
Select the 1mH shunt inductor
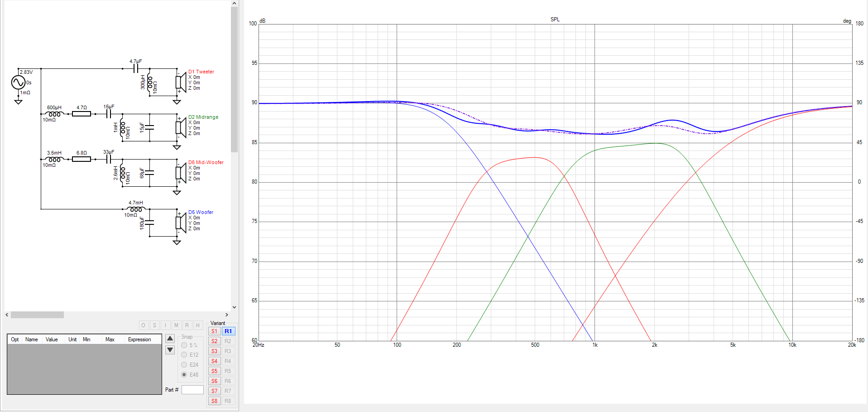[123, 128]
